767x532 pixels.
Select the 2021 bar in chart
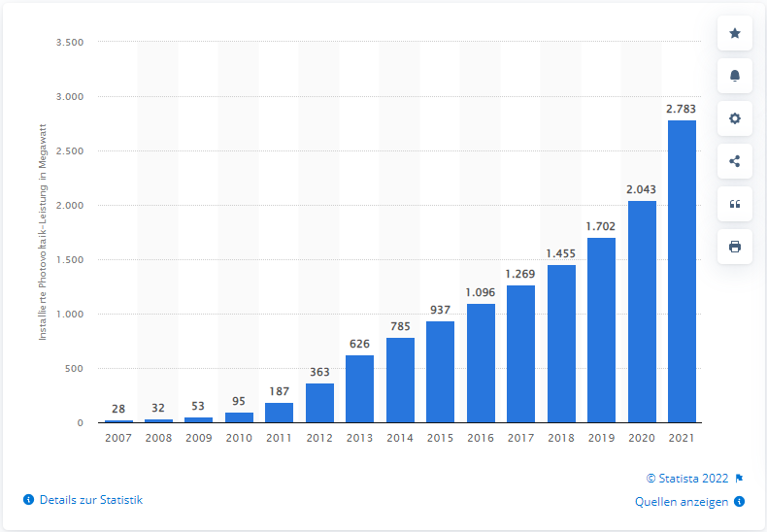click(x=682, y=272)
